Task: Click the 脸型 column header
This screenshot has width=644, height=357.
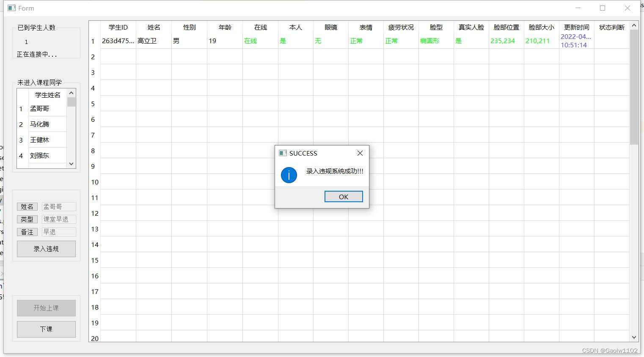Action: (x=436, y=27)
